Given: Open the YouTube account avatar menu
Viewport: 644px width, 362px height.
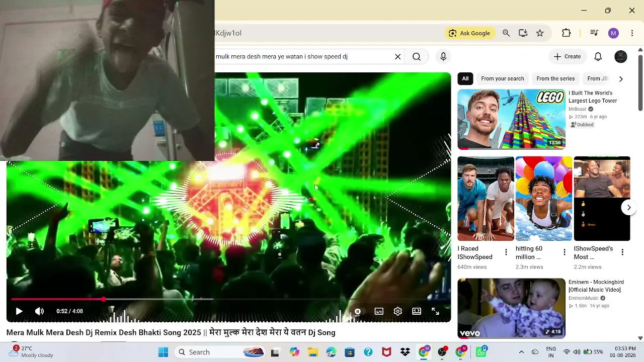Looking at the screenshot, I should [621, 56].
